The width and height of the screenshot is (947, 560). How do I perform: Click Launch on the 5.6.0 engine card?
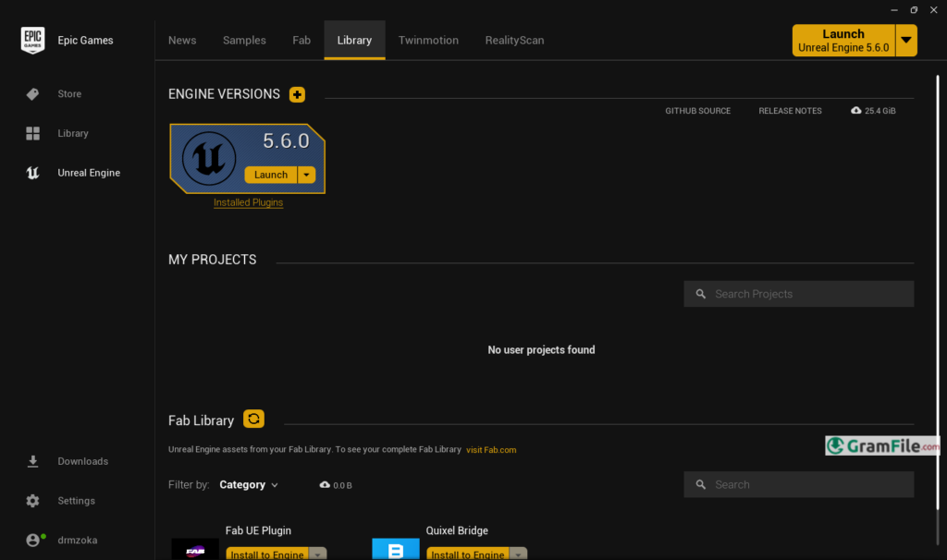pos(271,175)
